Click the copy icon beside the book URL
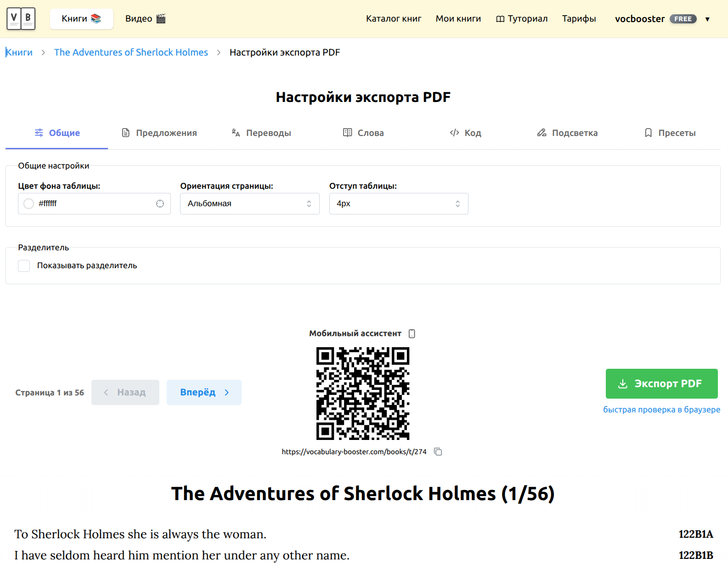 pos(438,452)
